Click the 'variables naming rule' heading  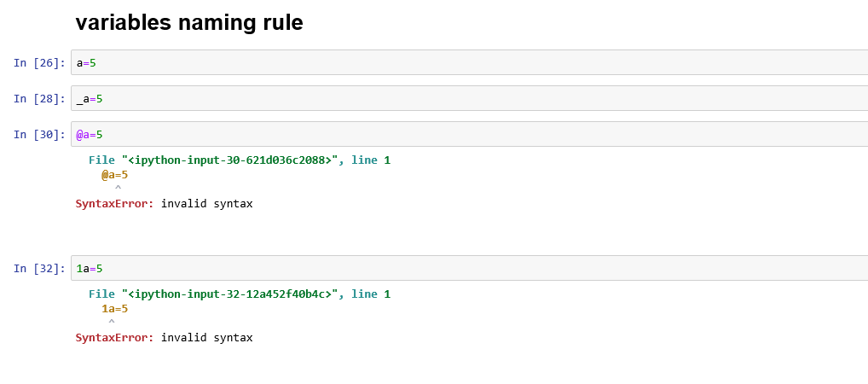coord(188,23)
